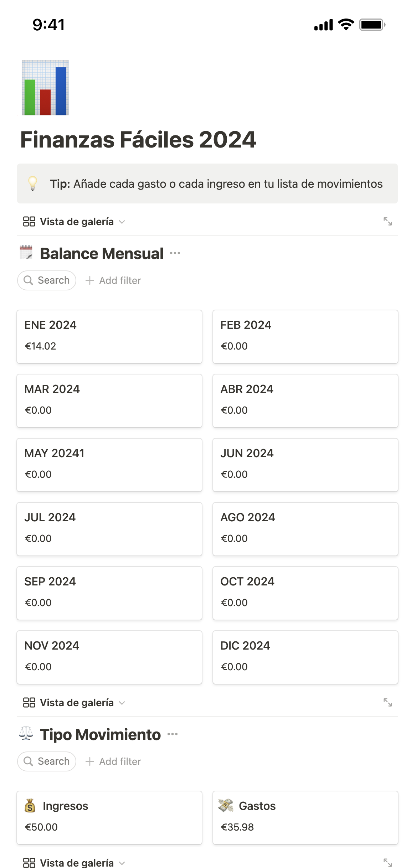This screenshot has width=401, height=868.
Task: Tap the bar chart page icon
Action: (45, 88)
